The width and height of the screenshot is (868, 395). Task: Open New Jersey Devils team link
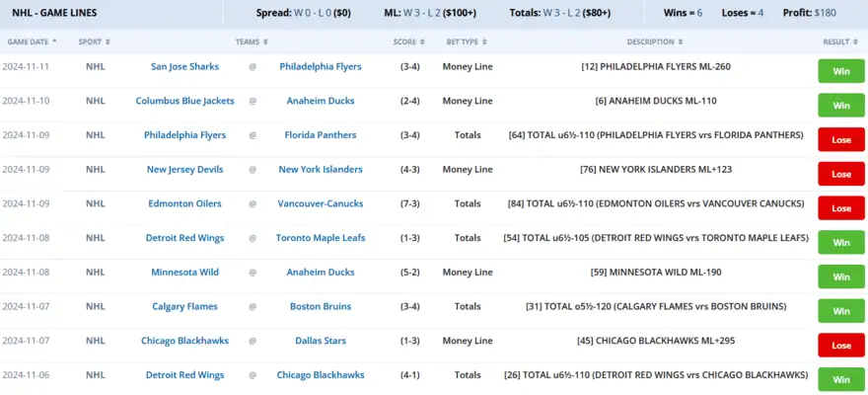click(184, 170)
